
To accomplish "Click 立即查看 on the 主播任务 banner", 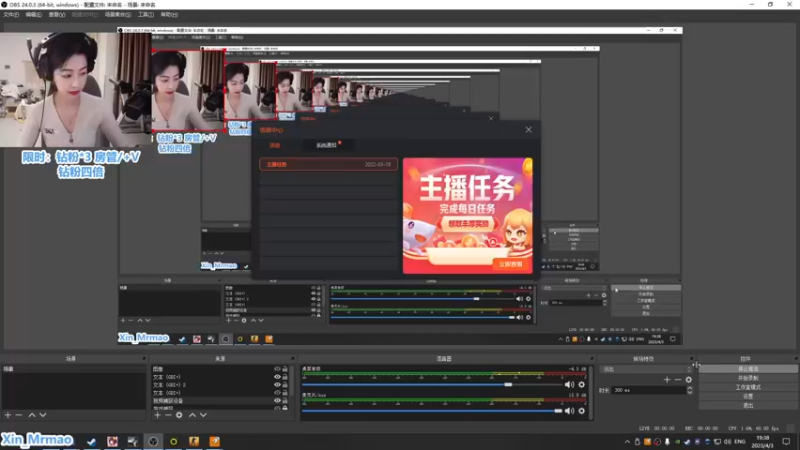I will pos(510,264).
